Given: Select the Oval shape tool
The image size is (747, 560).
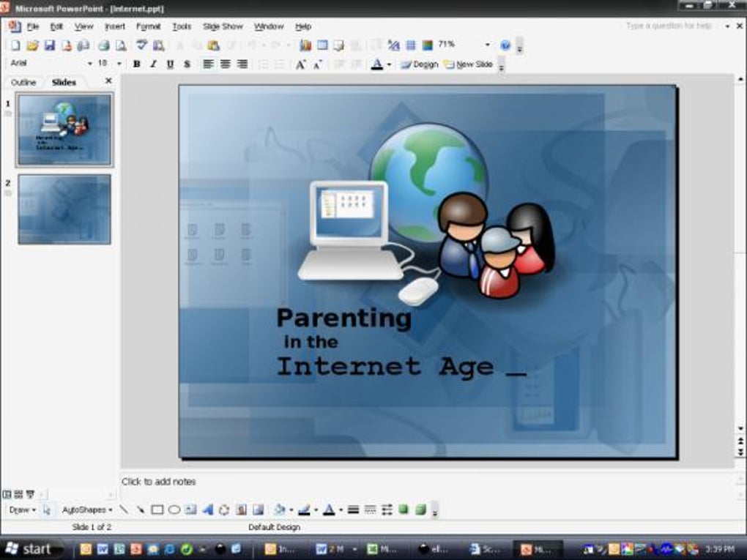Looking at the screenshot, I should coord(174,510).
